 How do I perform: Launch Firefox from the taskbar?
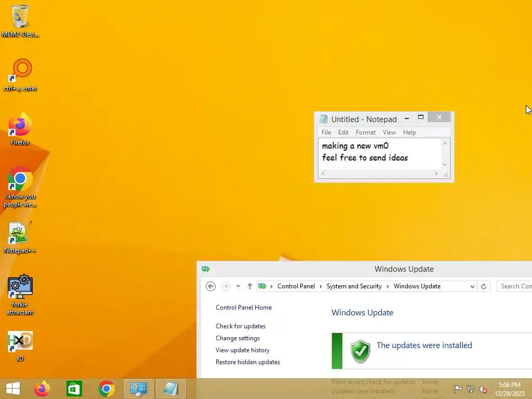pyautogui.click(x=42, y=389)
